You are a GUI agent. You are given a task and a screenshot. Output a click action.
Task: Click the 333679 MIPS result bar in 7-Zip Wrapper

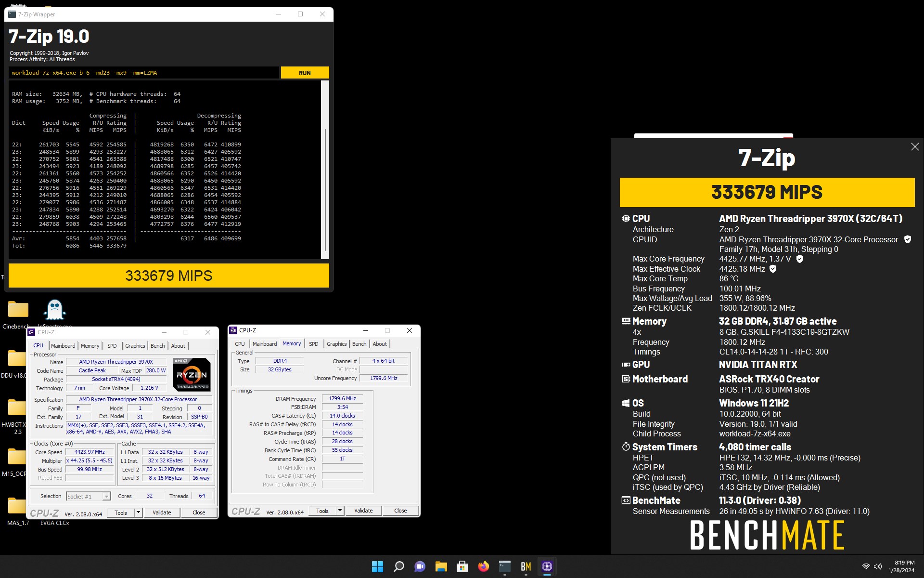coord(168,276)
